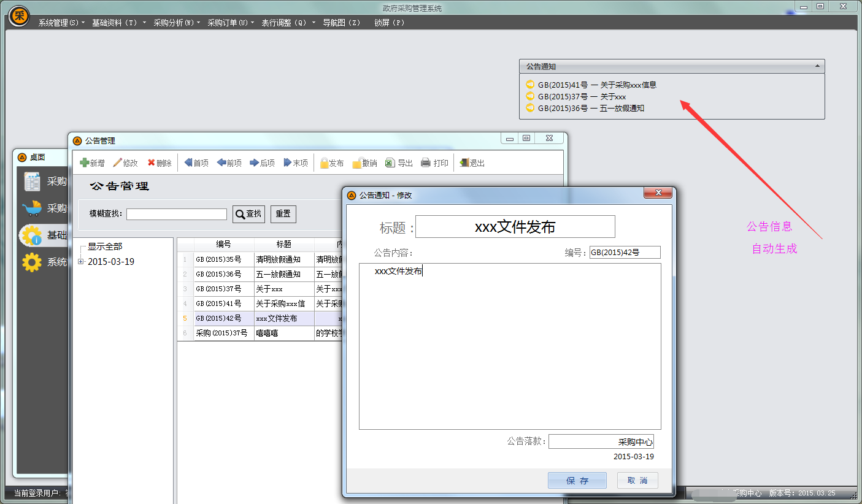Image resolution: width=862 pixels, height=504 pixels.
Task: Click the 退出 (Exit) toolbar icon
Action: tap(464, 163)
